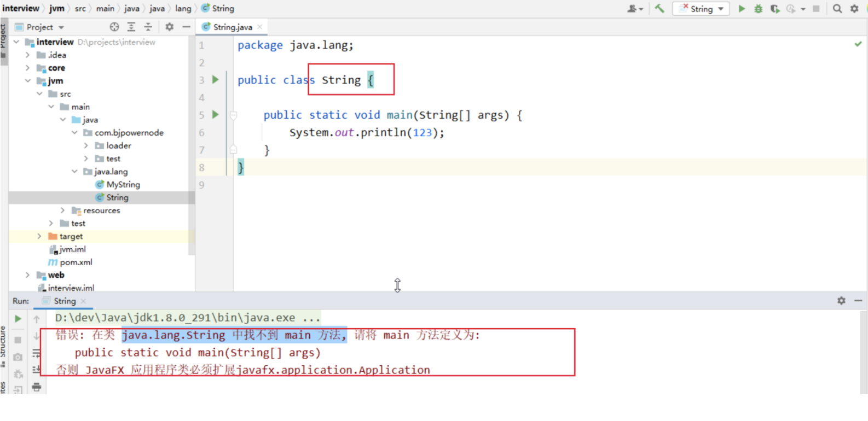Click the 'lang' breadcrumb in navigation bar

(183, 8)
